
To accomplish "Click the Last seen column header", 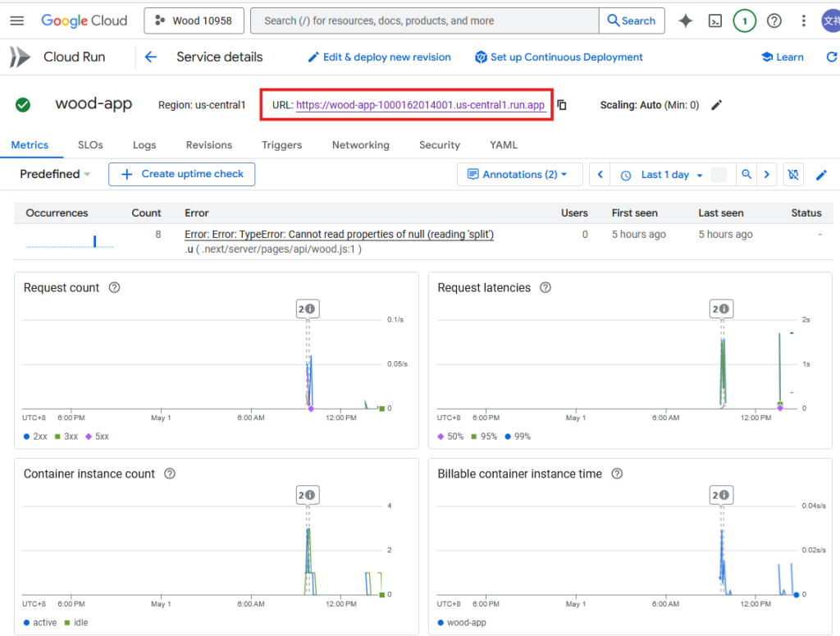I will [x=720, y=213].
